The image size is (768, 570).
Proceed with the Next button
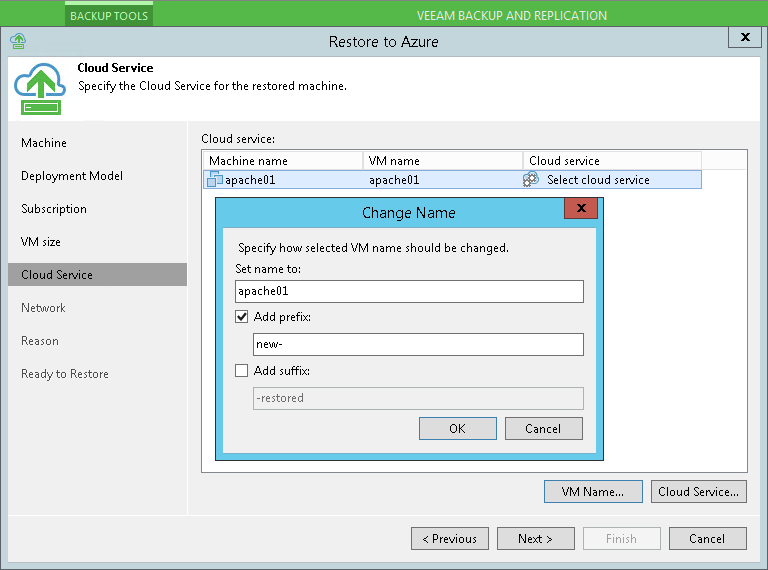click(x=535, y=539)
